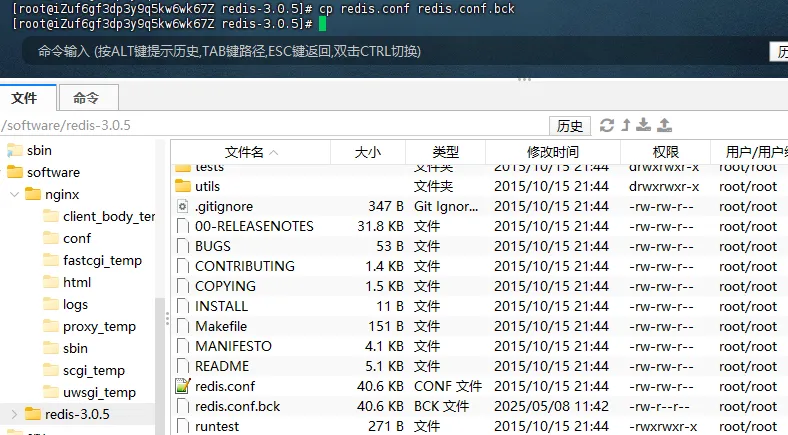Viewport: 788px width, 435px height.
Task: Click the software folder icon in tree
Action: [x=15, y=172]
